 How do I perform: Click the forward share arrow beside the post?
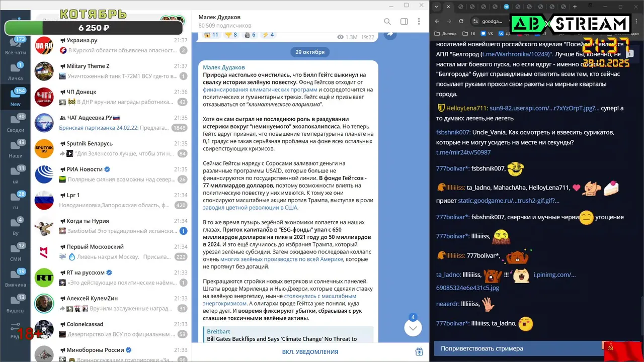tap(390, 34)
